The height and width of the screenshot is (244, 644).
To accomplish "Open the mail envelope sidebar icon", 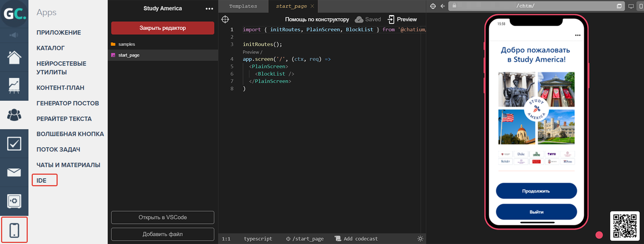I will (14, 172).
